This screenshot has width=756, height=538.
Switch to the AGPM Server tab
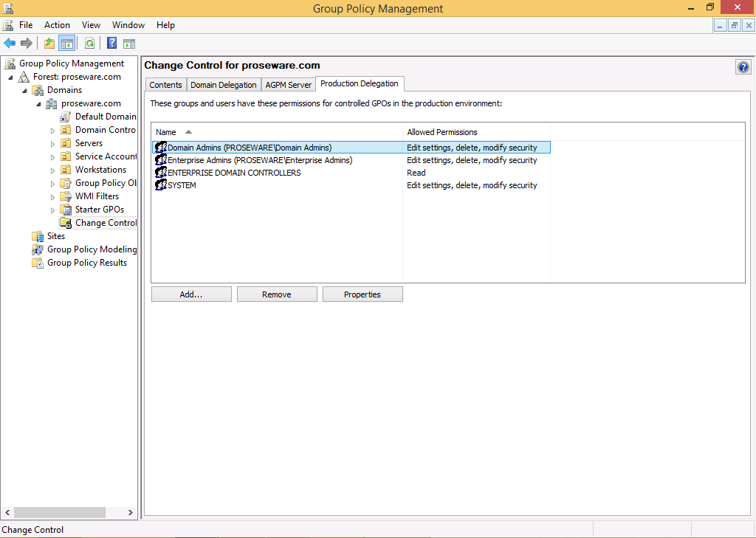click(288, 85)
